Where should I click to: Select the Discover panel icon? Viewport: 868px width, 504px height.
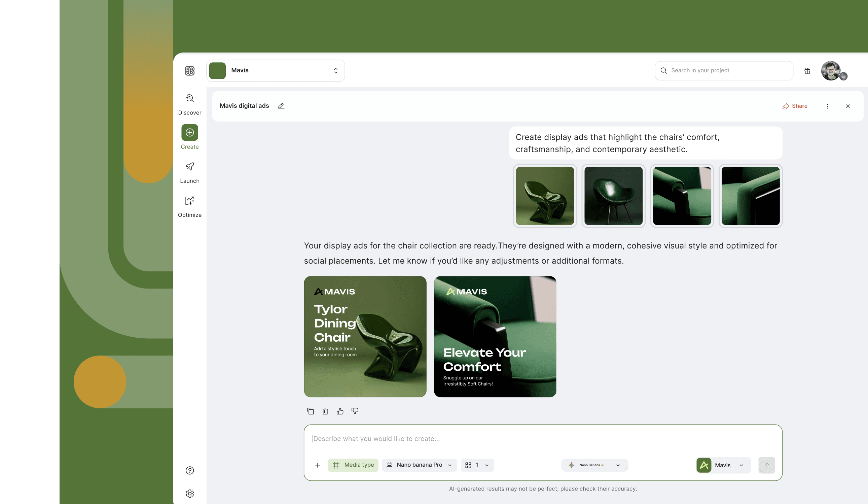[190, 99]
